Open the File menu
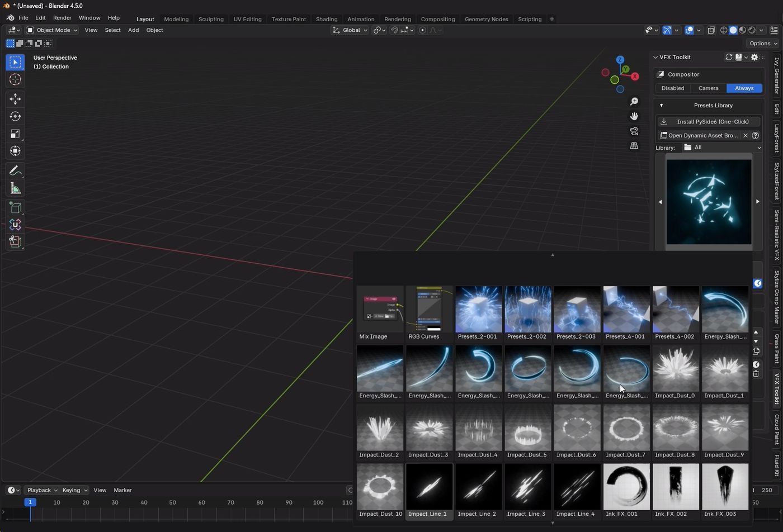This screenshot has width=783, height=532. click(x=23, y=18)
